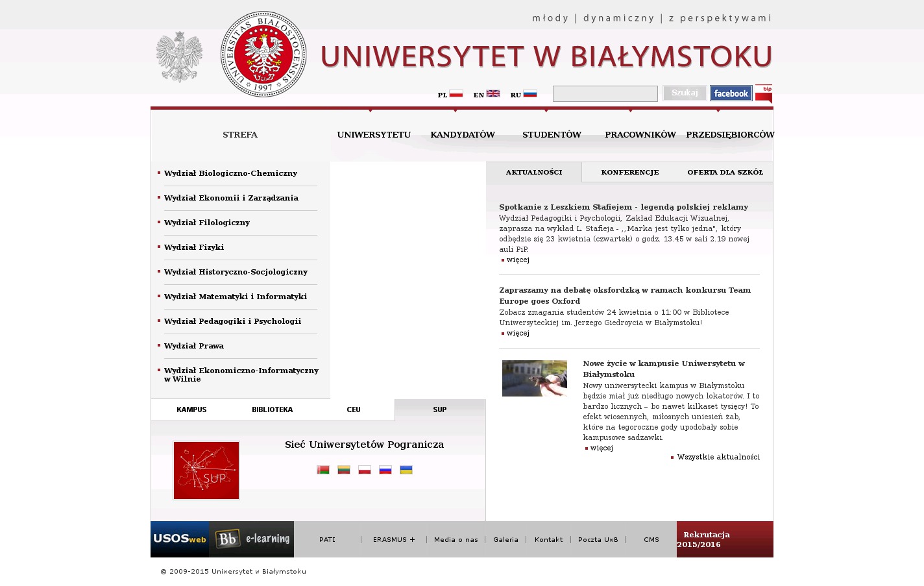This screenshot has height=586, width=924.
Task: Expand the ERASMUS + footer menu
Action: 394,540
